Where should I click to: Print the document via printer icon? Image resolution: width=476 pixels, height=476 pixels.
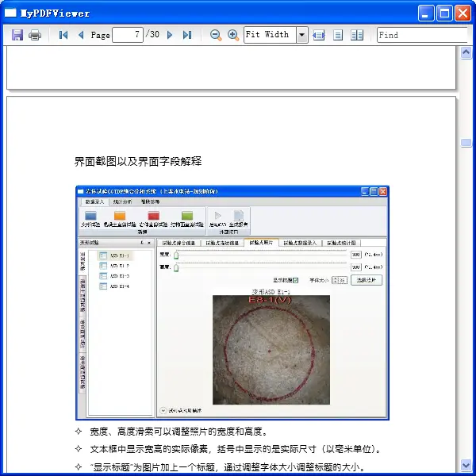(35, 35)
